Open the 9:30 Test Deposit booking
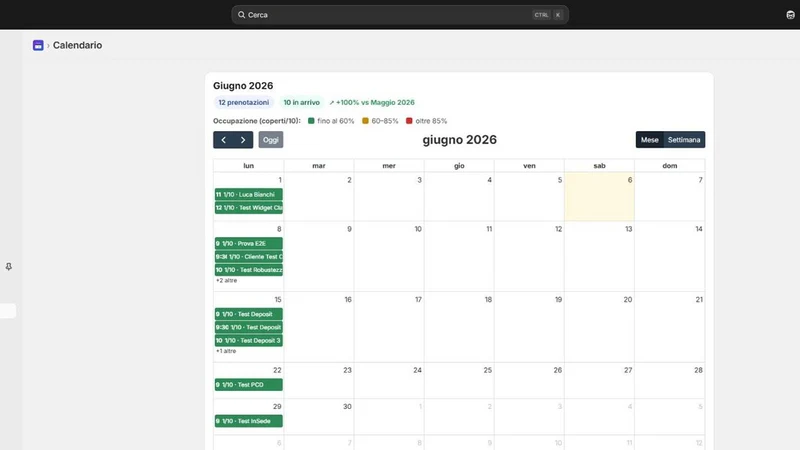Screen dimensions: 800x450 [248, 328]
